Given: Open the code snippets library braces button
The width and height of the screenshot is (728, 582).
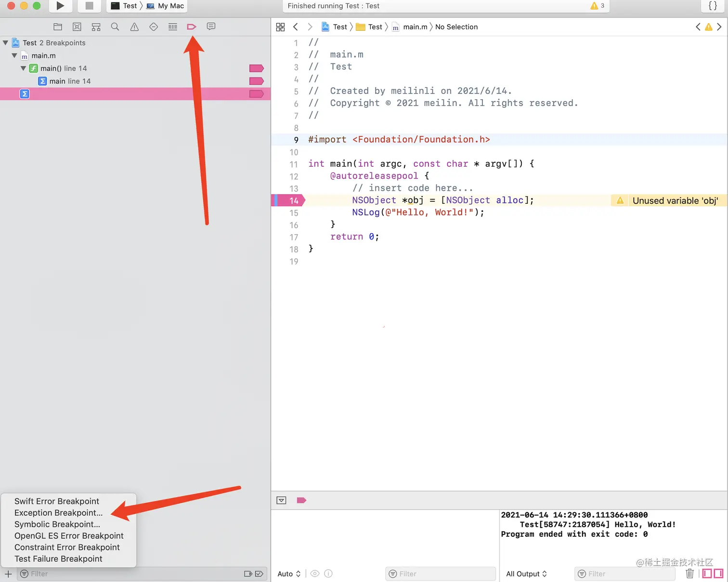Looking at the screenshot, I should pyautogui.click(x=713, y=6).
